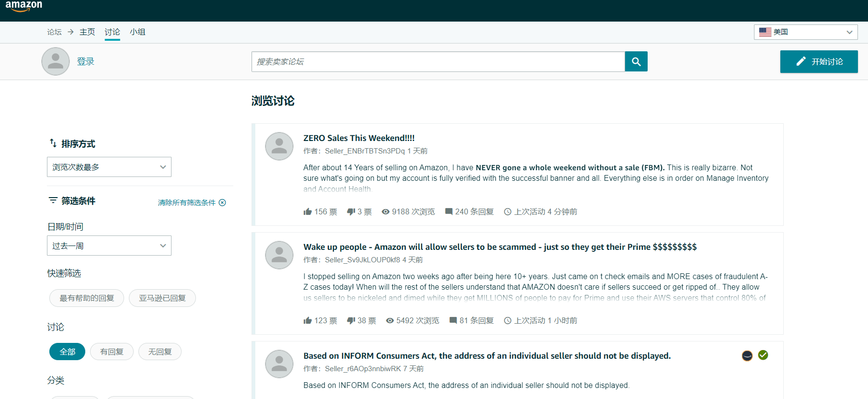The width and height of the screenshot is (868, 399).
Task: Toggle the 亚马逊已回复 quick filter
Action: coord(162,298)
